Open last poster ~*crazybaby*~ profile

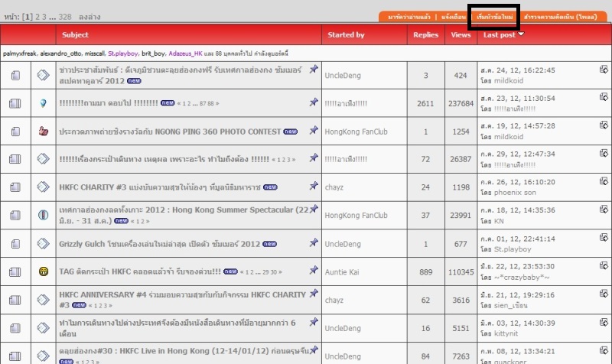522,277
